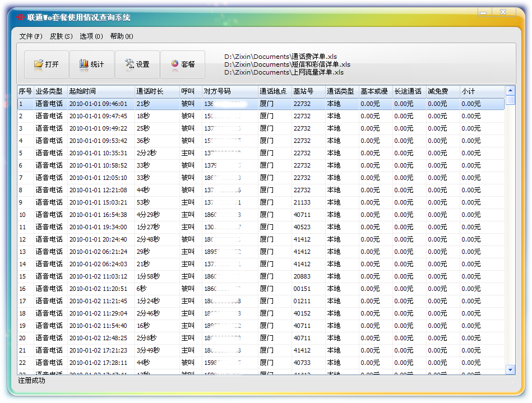Click the scrollbar down arrow
Viewport: 532px width, 403px height.
510,369
